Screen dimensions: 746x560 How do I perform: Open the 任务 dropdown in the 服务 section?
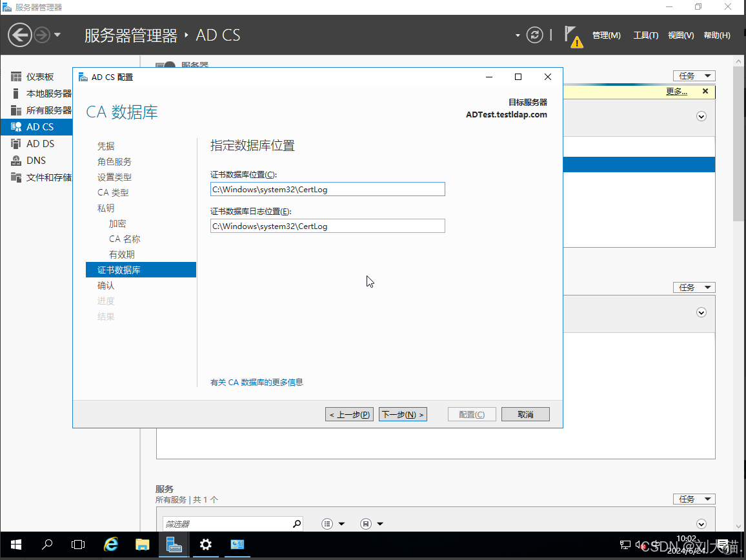694,499
